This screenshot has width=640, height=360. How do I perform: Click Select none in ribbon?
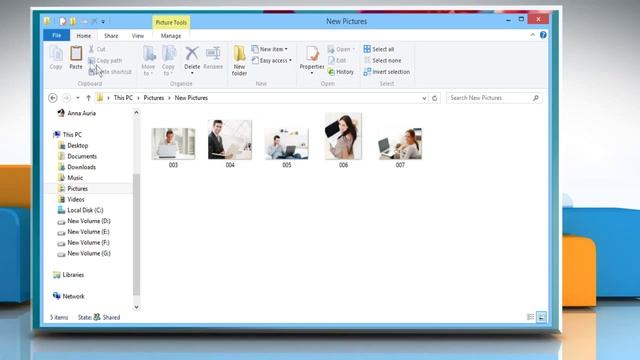pyautogui.click(x=382, y=60)
